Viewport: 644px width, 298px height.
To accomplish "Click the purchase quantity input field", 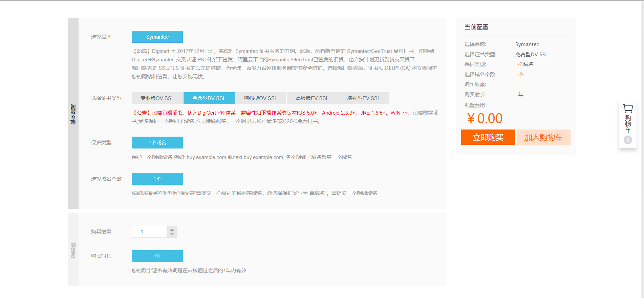I will point(149,232).
